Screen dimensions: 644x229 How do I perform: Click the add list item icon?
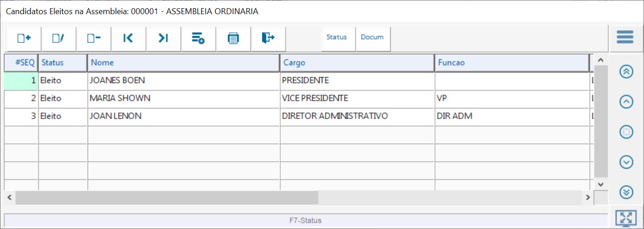pyautogui.click(x=198, y=38)
